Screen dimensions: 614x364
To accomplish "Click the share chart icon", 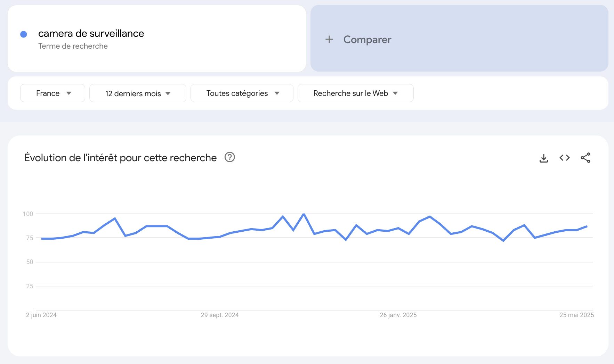I will [x=585, y=158].
